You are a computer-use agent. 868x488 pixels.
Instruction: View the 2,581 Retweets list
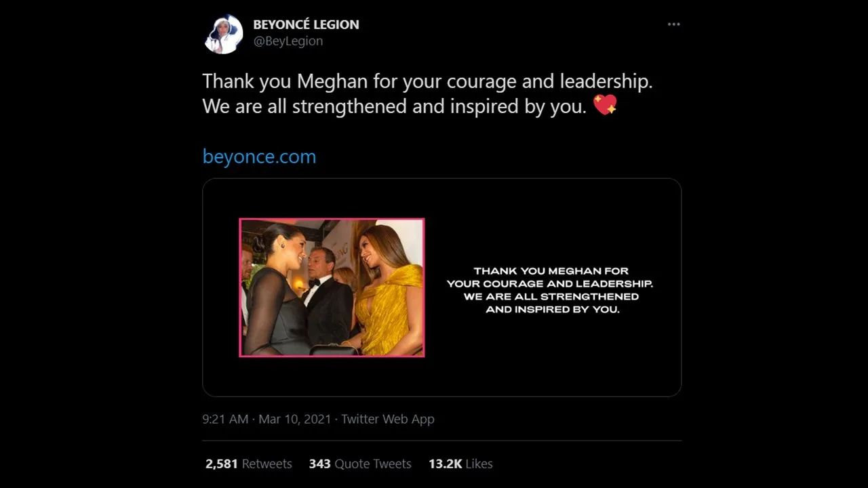(248, 464)
